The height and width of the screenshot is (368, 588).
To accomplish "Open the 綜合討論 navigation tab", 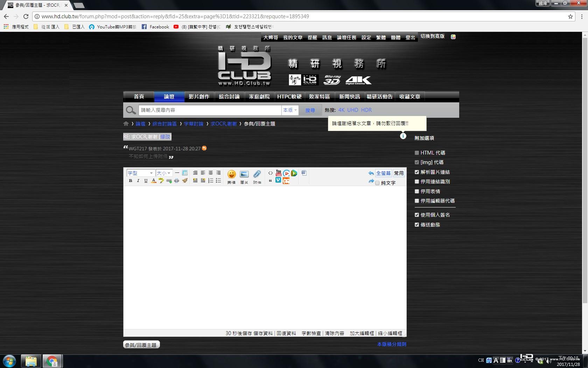I will 229,97.
